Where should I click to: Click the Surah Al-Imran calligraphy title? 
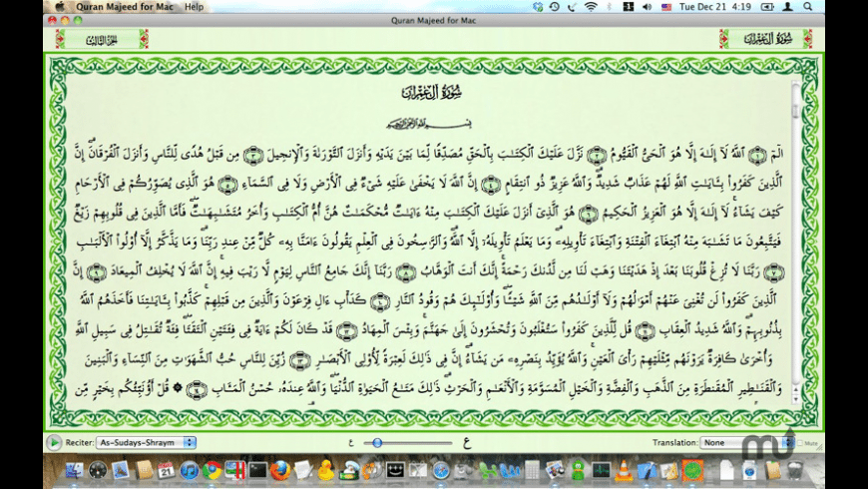pyautogui.click(x=433, y=93)
